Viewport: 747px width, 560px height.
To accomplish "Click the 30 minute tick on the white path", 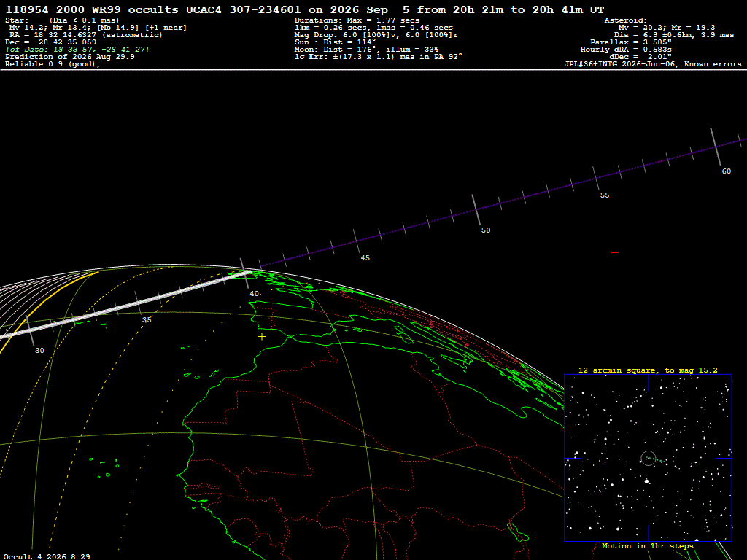I will (x=30, y=330).
